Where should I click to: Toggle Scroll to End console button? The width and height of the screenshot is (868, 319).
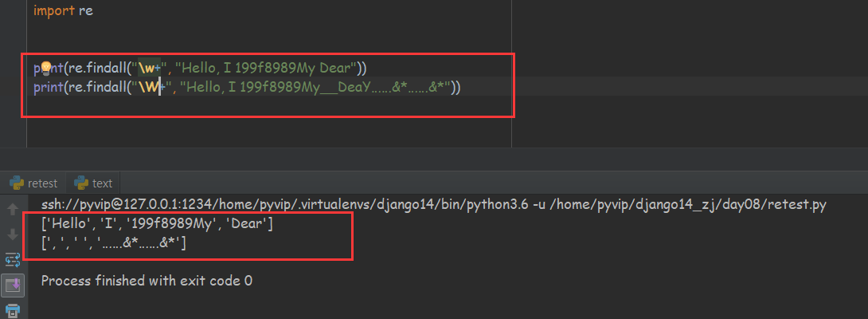(12, 286)
